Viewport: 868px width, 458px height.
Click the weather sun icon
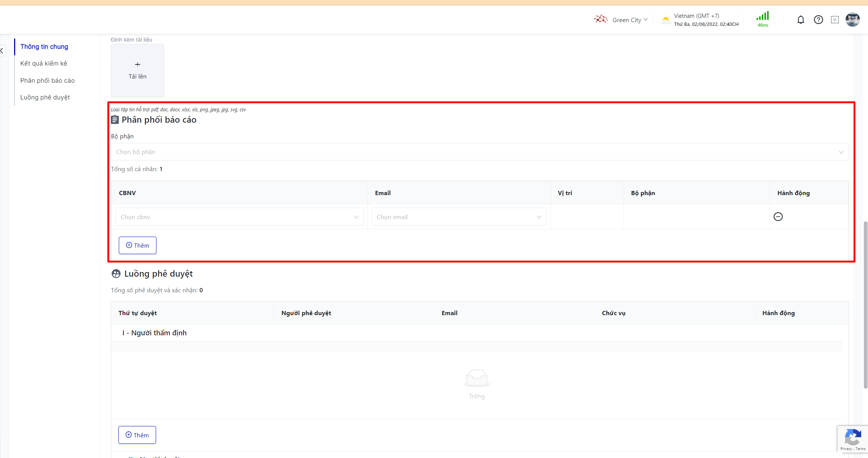click(x=665, y=20)
